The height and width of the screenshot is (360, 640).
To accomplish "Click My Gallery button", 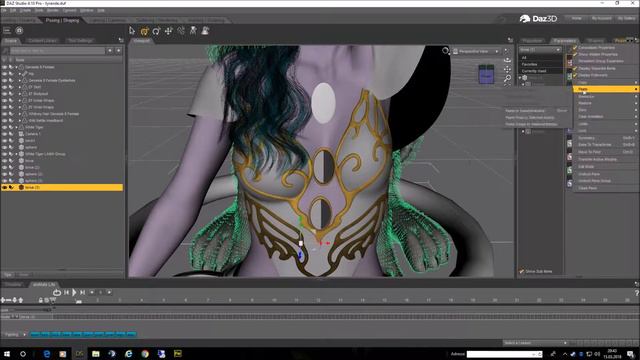I will [626, 18].
